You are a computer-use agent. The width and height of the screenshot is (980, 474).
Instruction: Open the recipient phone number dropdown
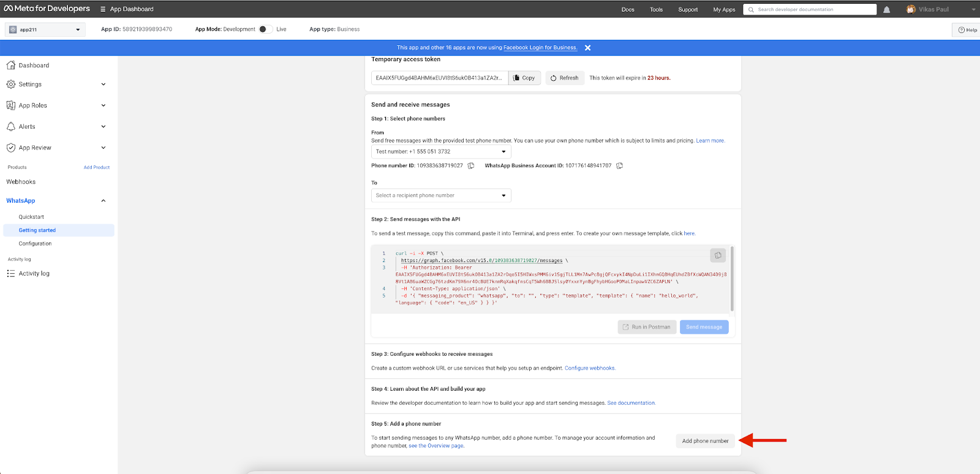(x=441, y=195)
